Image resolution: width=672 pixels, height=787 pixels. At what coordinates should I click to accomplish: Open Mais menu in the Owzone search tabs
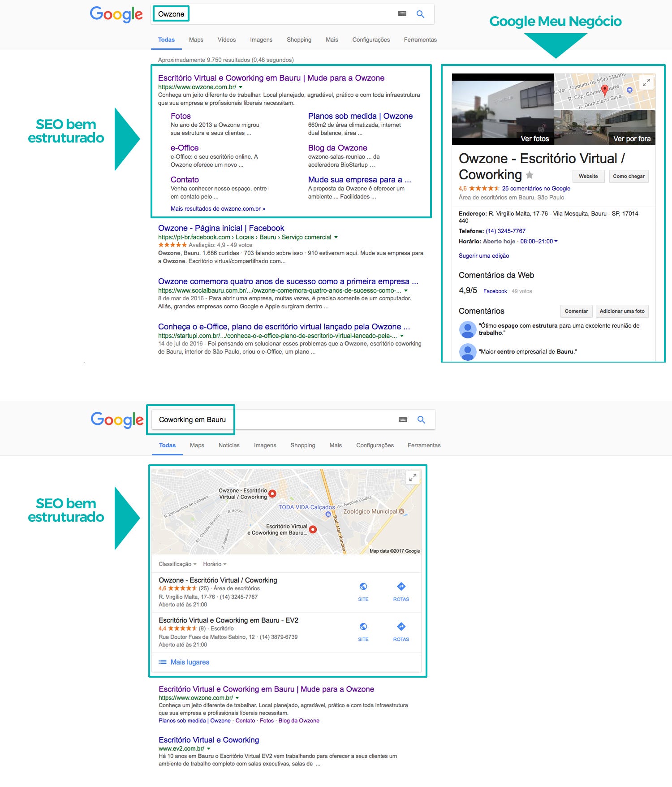coord(332,40)
